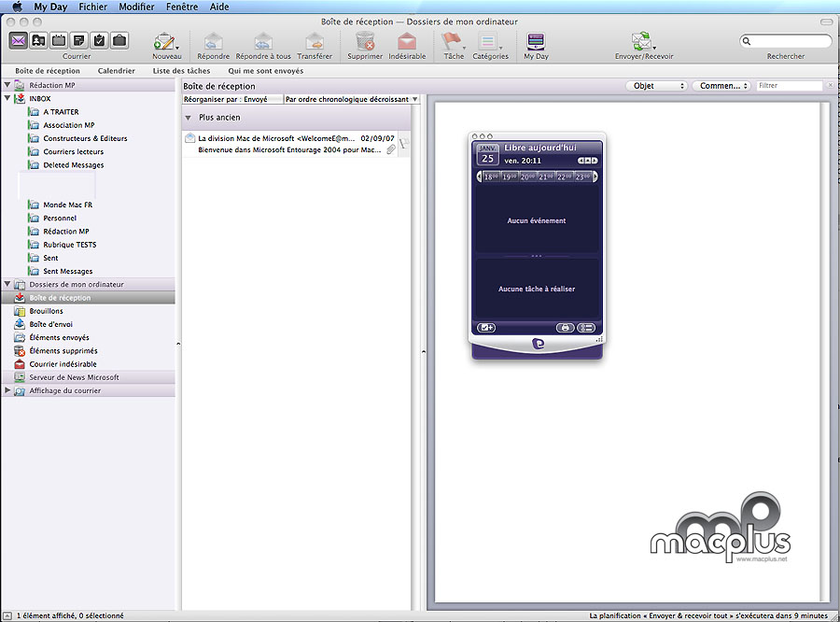Viewport: 840px width, 622px height.
Task: Click the list view button in My Day
Action: [x=586, y=328]
